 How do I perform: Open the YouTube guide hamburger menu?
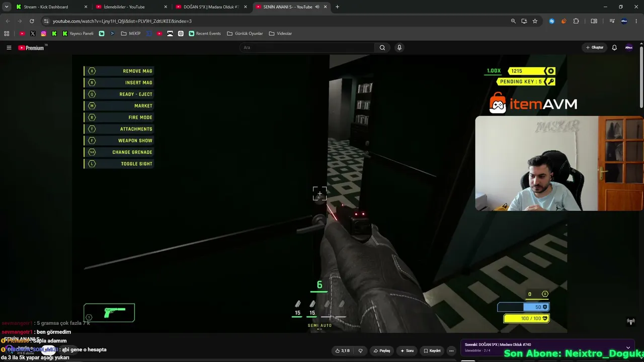[x=9, y=48]
